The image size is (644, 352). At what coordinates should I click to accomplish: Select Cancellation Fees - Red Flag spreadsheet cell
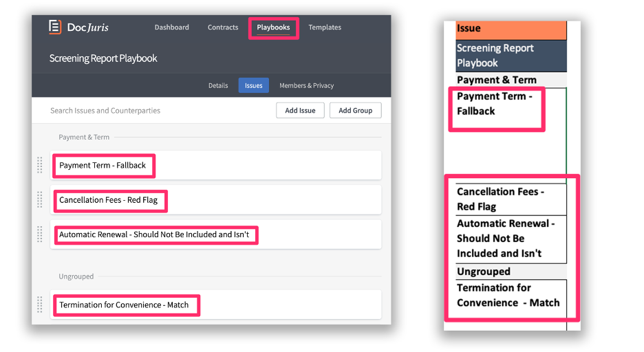coord(511,199)
